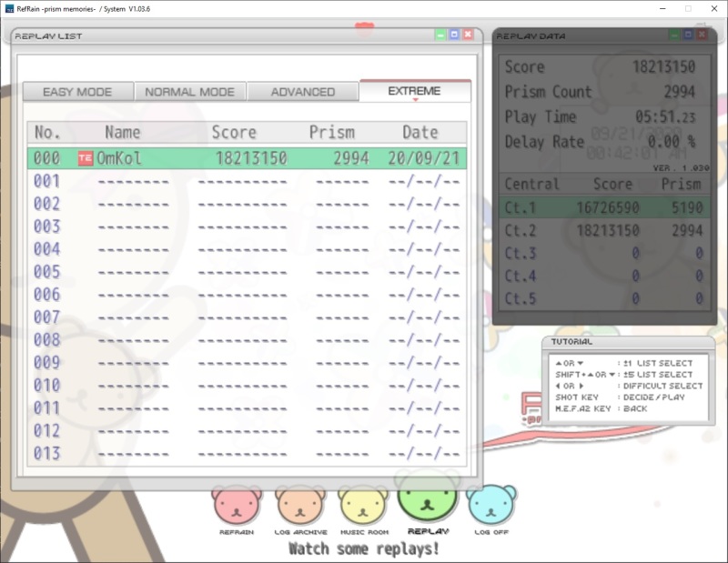This screenshot has width=728, height=563.
Task: Switch to the NORMAL MODE tab
Action: click(190, 92)
